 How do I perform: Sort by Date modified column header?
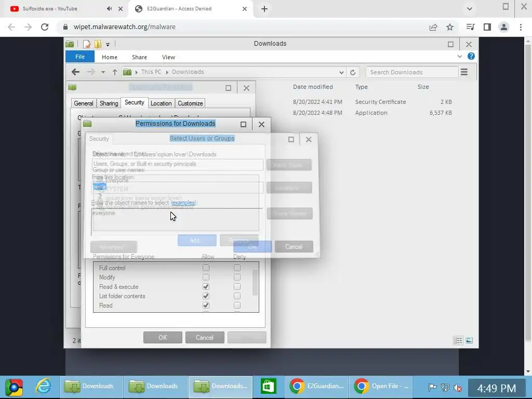coord(313,87)
